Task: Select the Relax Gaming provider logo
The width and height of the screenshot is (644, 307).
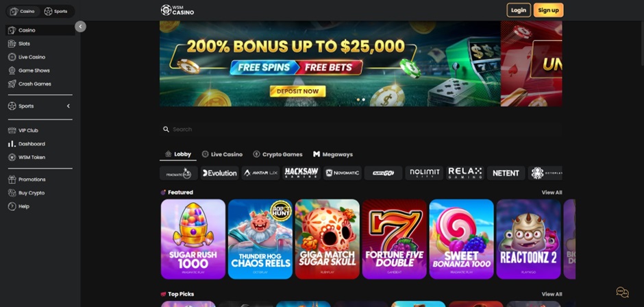Action: (x=465, y=173)
